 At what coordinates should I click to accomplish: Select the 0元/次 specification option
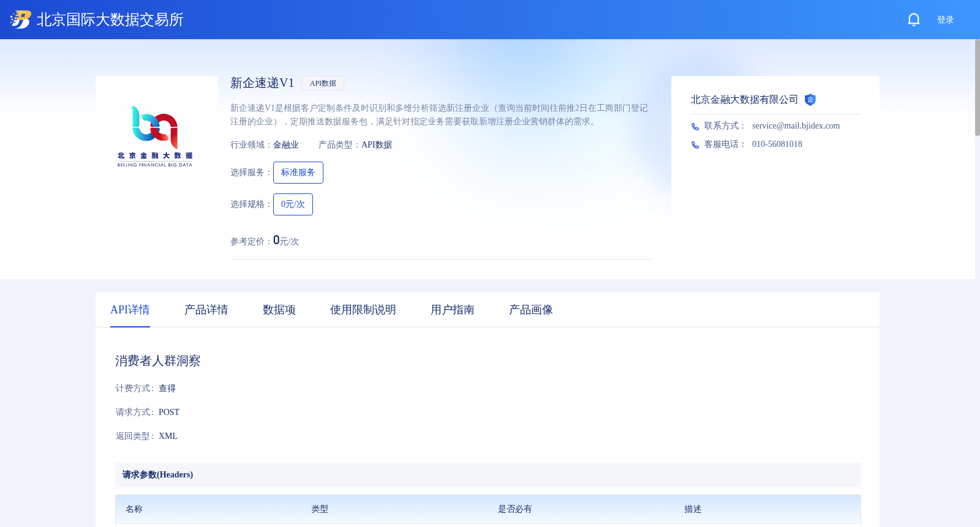[x=293, y=204]
